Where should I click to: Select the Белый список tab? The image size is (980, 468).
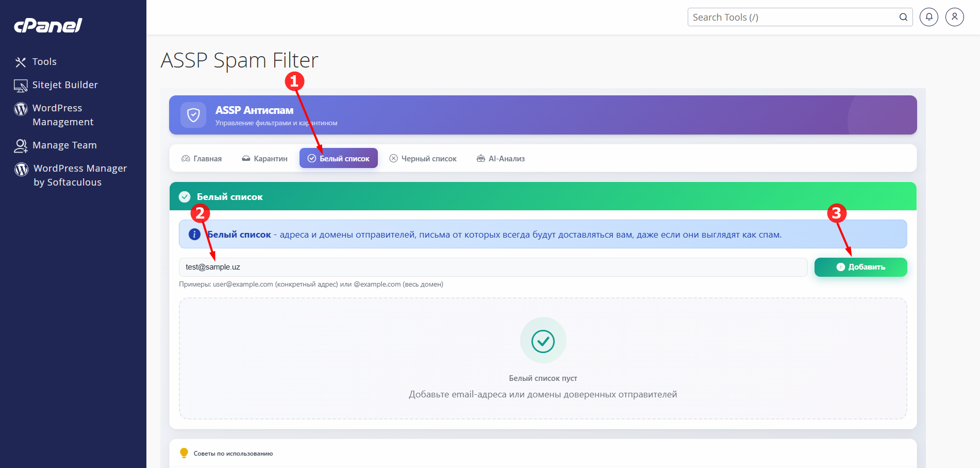click(339, 159)
